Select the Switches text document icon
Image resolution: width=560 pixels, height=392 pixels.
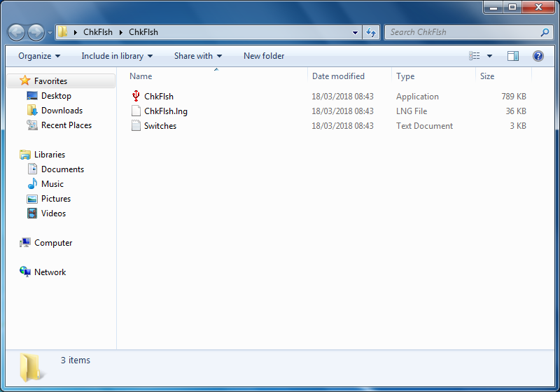click(x=136, y=126)
